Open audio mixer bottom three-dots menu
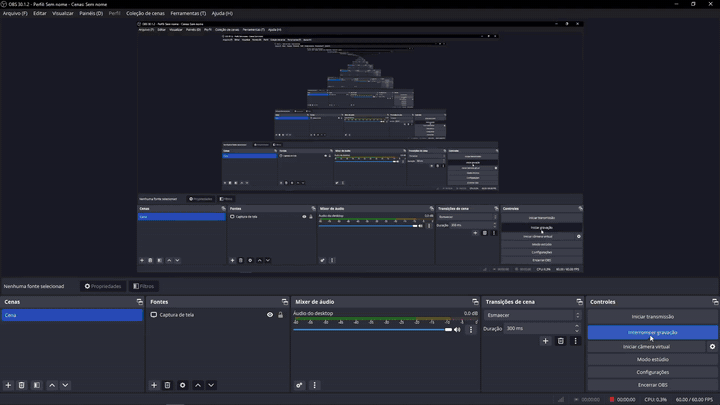Screen dimensions: 720x405 pos(315,385)
